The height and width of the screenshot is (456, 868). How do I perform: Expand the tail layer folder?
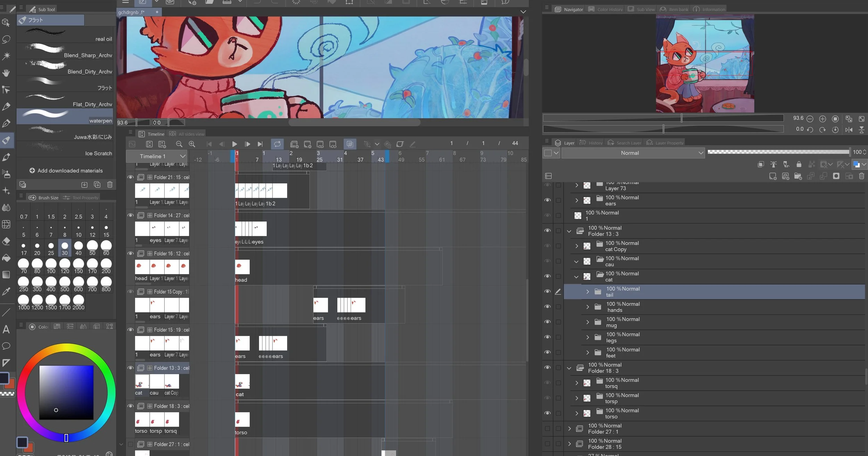tap(587, 292)
